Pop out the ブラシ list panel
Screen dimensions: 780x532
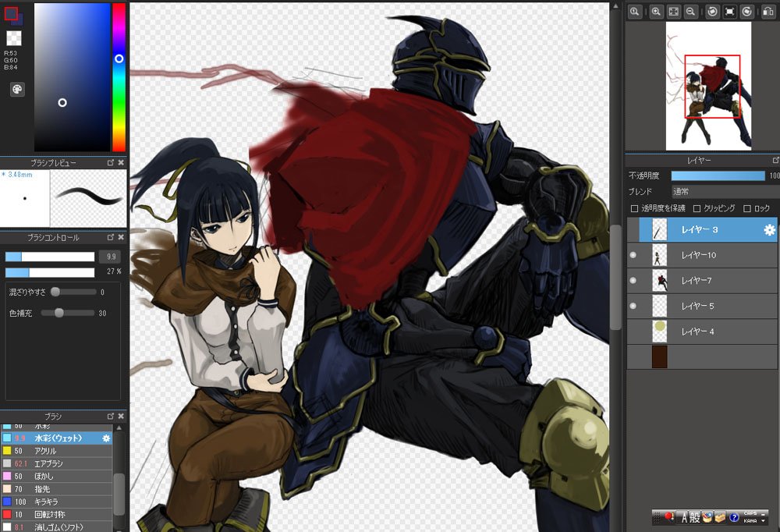coord(111,416)
